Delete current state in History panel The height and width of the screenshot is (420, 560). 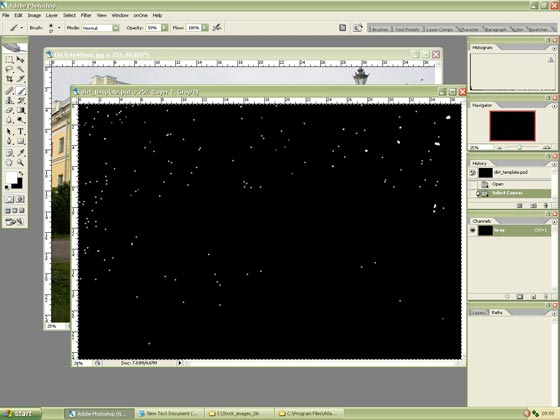point(546,206)
